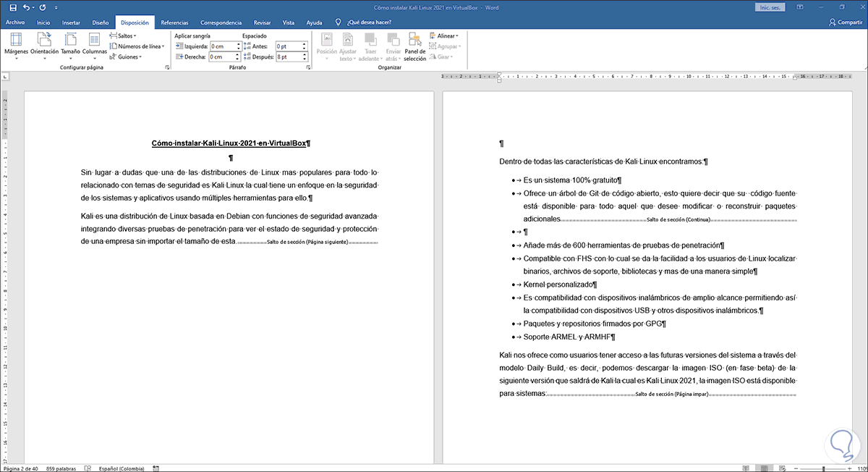Click the Enviar atrás button
Viewport: 868px width, 472px height.
point(393,46)
